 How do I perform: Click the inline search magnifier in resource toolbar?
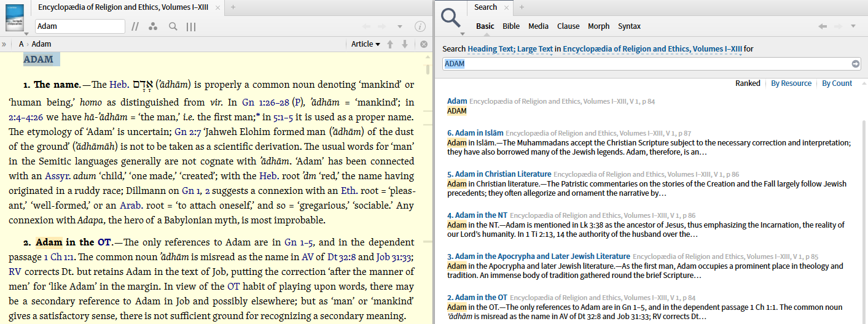173,26
